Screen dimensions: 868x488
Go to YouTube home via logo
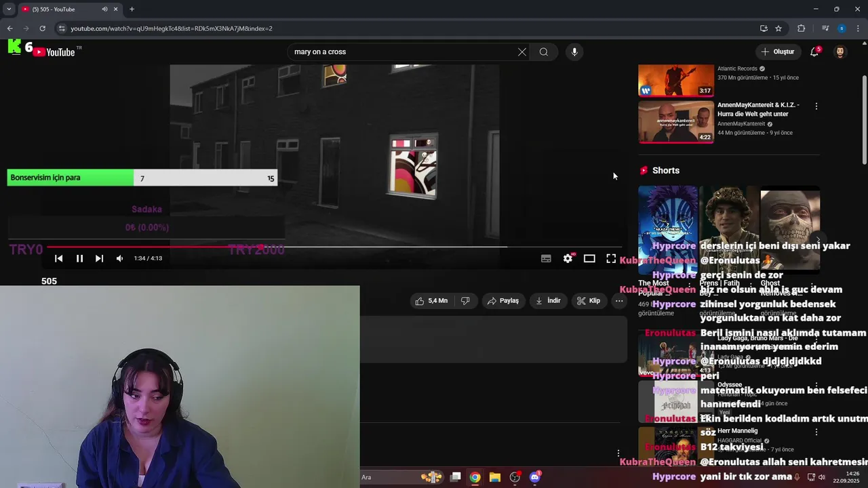point(54,52)
